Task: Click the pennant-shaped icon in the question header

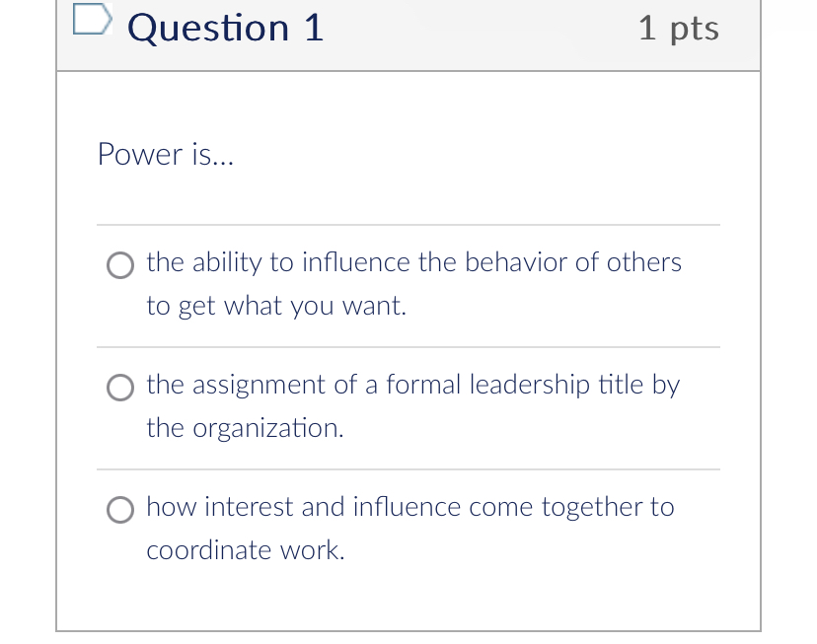Action: 92,18
